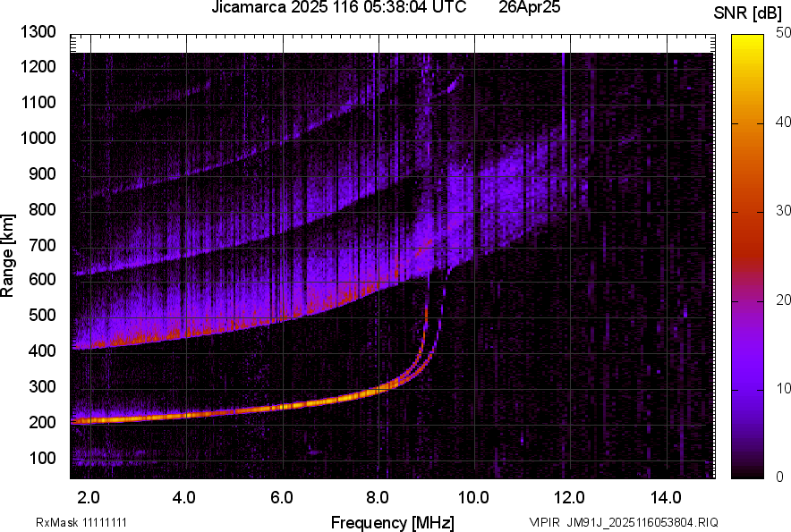This screenshot has width=791, height=532.
Task: Click the 'Frequency [MHz]' x-axis label
Action: (x=393, y=522)
